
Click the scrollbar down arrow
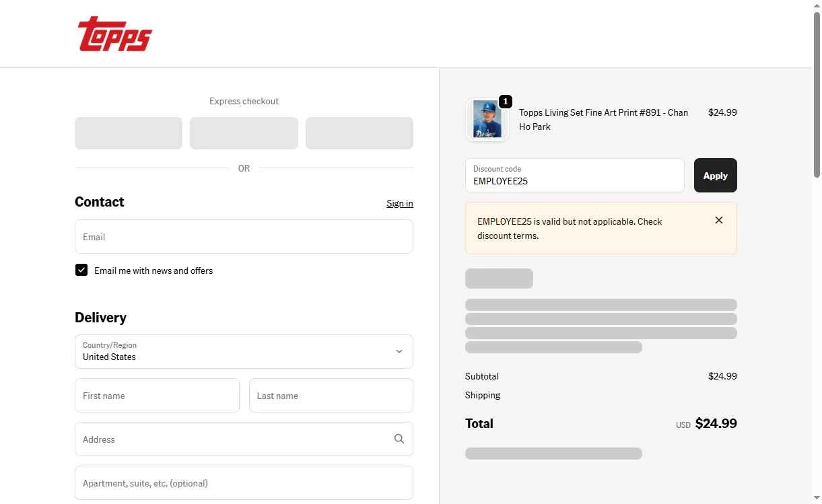click(817, 499)
